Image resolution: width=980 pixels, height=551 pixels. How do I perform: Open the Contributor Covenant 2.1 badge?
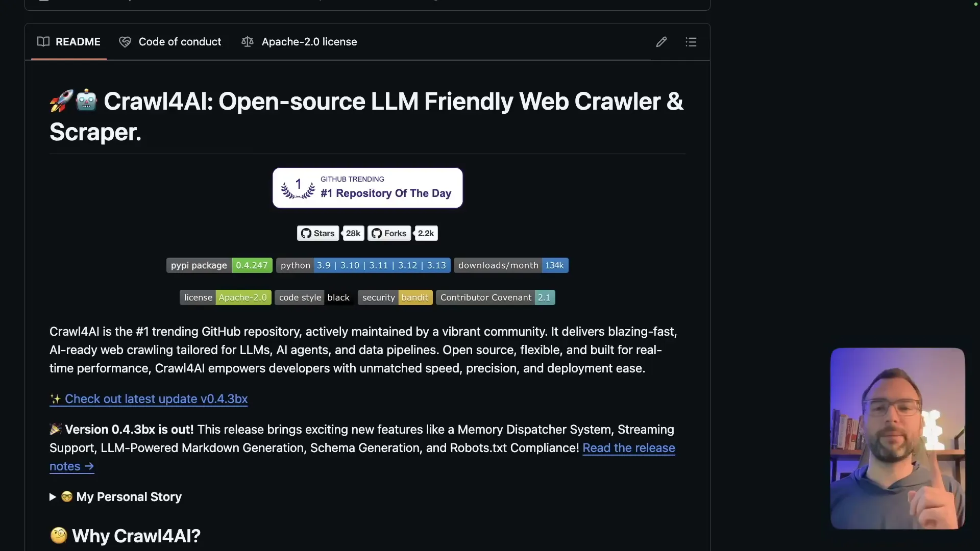pos(496,297)
